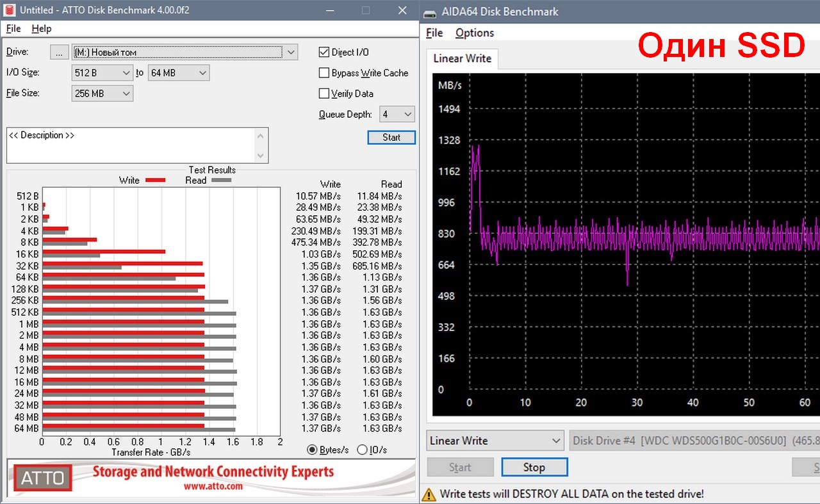Click the Storage and Network Connectivity Experts banner

[x=213, y=472]
